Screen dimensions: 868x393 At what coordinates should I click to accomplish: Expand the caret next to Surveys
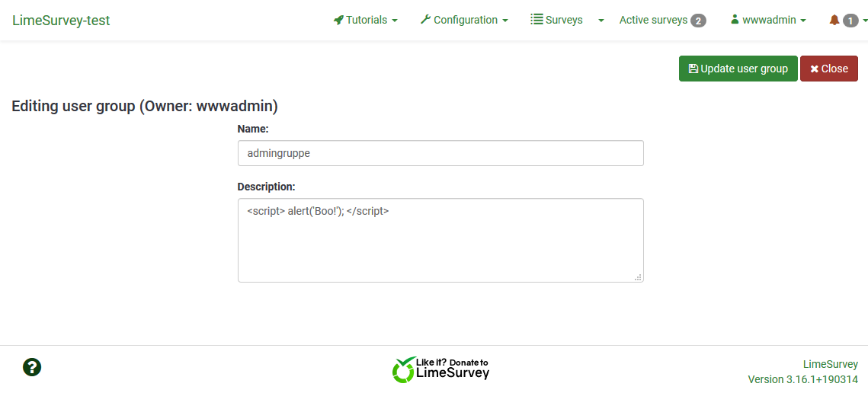click(x=601, y=21)
